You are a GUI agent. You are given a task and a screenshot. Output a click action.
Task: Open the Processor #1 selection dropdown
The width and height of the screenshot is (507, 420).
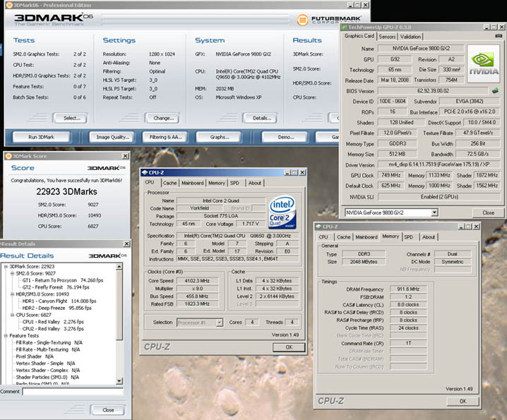(x=220, y=323)
